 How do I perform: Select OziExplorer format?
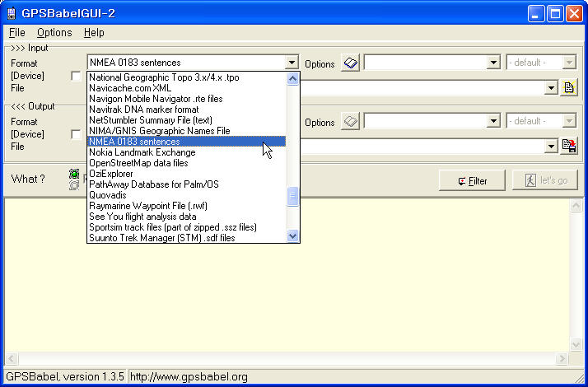coord(186,174)
